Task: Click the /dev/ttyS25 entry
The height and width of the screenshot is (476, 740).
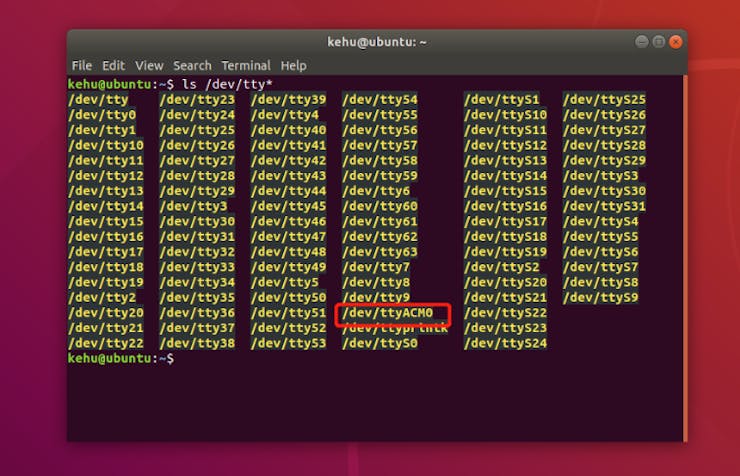Action: point(604,100)
